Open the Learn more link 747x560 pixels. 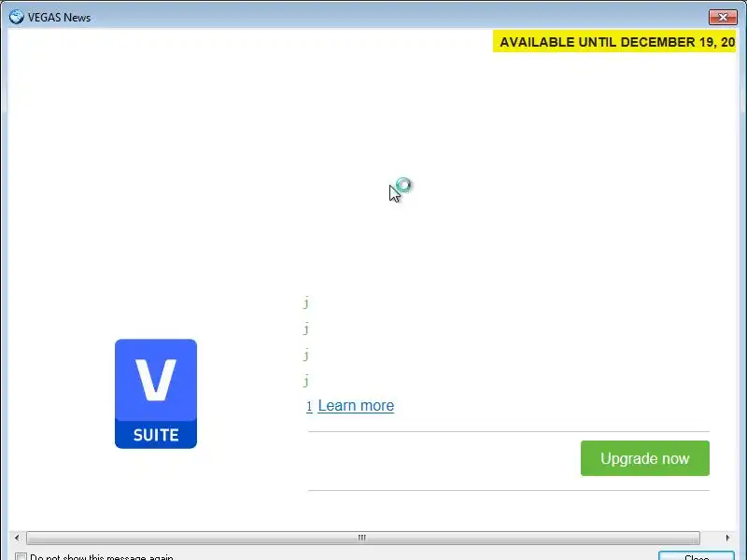(356, 406)
